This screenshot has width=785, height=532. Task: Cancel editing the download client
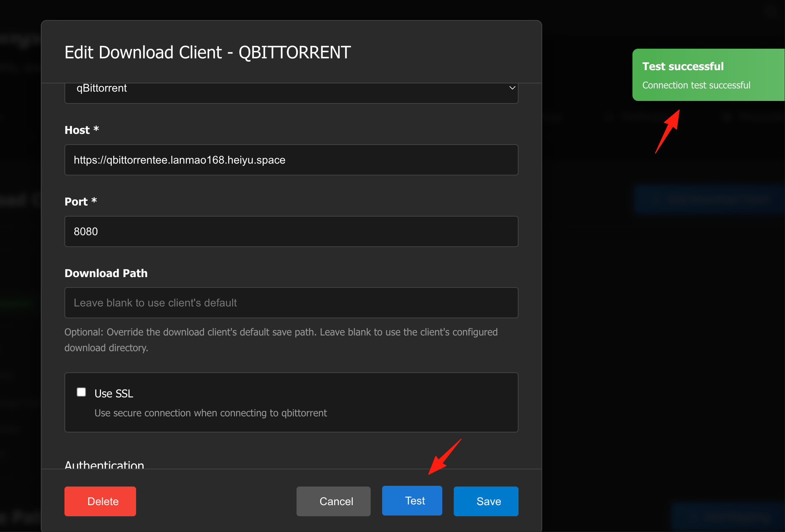tap(333, 501)
